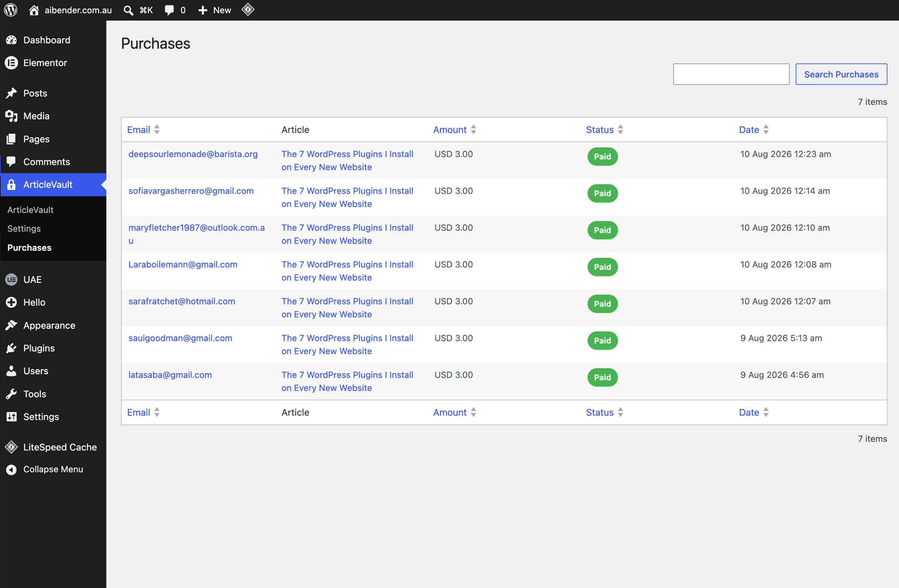Click the "9 Aug 2026 4:56 am" date
Image resolution: width=899 pixels, height=588 pixels.
pos(782,375)
